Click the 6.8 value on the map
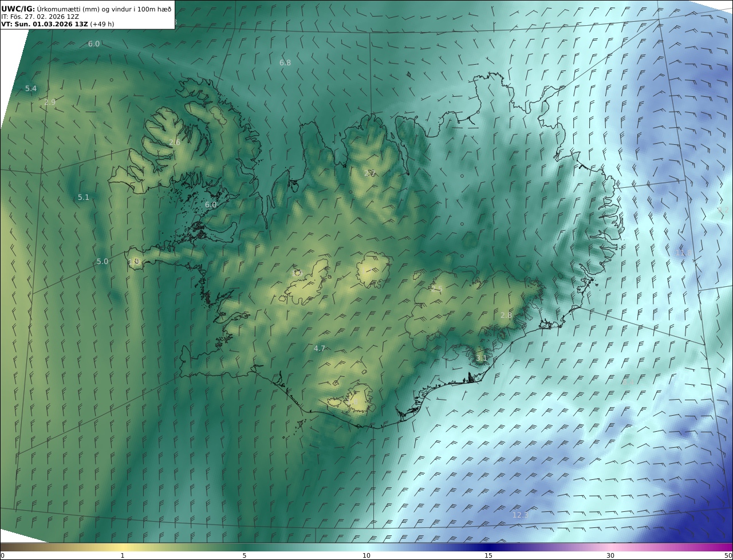Screen dimensions: 733x560 (285, 62)
